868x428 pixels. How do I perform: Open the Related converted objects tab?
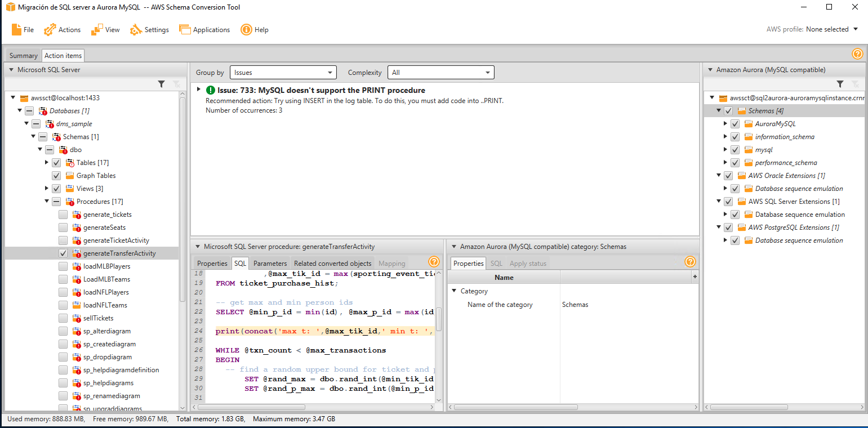pyautogui.click(x=332, y=264)
